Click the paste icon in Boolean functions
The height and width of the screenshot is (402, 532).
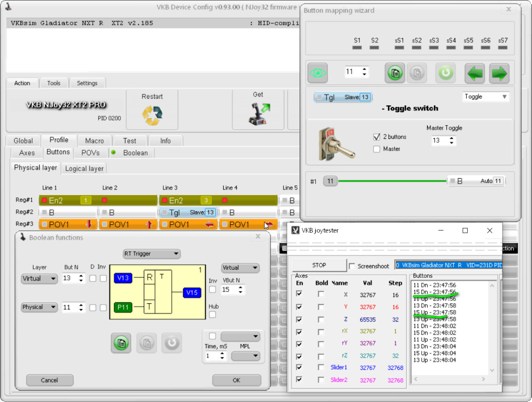click(146, 343)
